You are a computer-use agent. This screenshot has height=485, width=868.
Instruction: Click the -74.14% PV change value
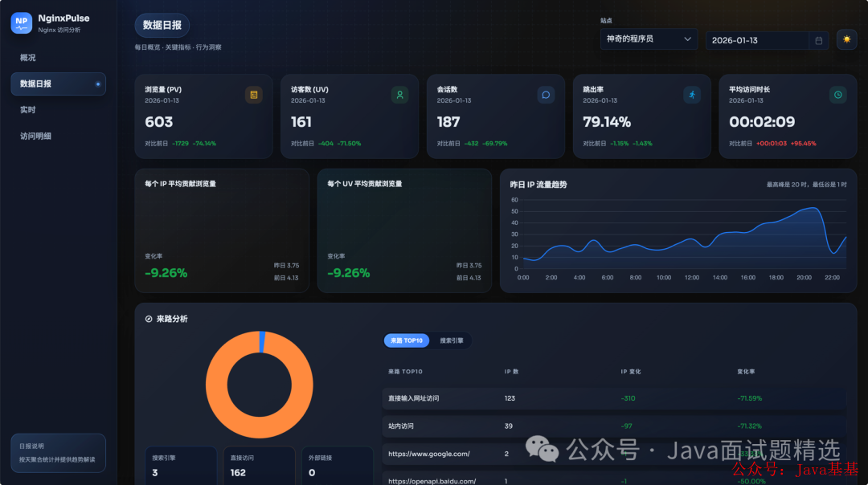click(204, 144)
